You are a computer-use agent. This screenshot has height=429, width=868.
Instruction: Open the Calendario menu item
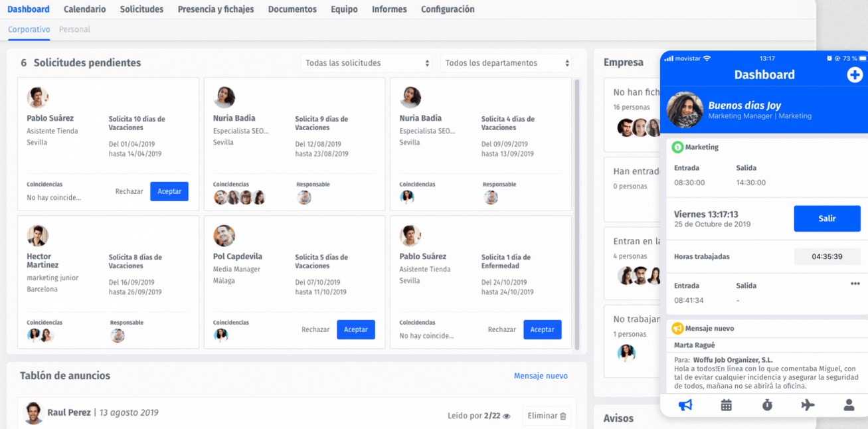(84, 9)
